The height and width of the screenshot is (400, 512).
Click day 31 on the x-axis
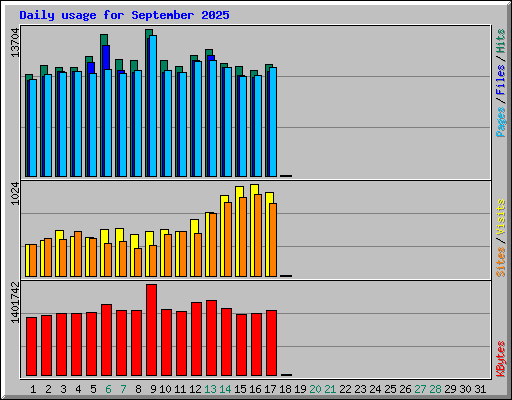480,389
